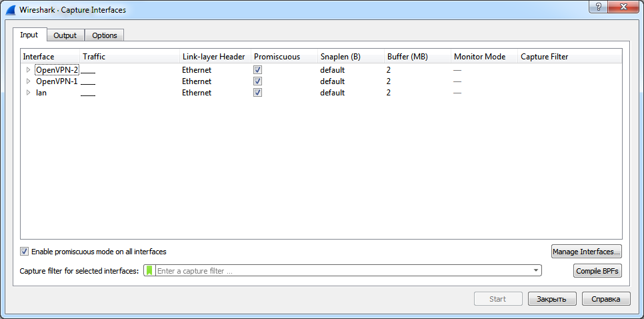The width and height of the screenshot is (644, 319).
Task: Click buffer value 2 in OpenVPN-2 row
Action: pos(389,70)
